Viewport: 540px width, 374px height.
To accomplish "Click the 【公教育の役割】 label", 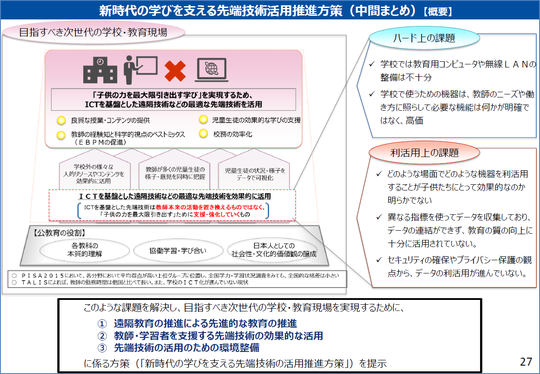I will [x=59, y=233].
